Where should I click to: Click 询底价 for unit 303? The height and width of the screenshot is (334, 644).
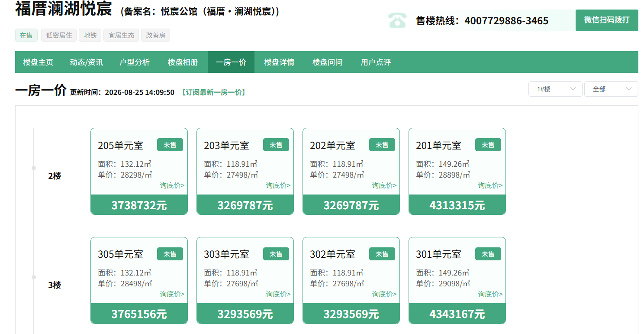click(x=278, y=294)
